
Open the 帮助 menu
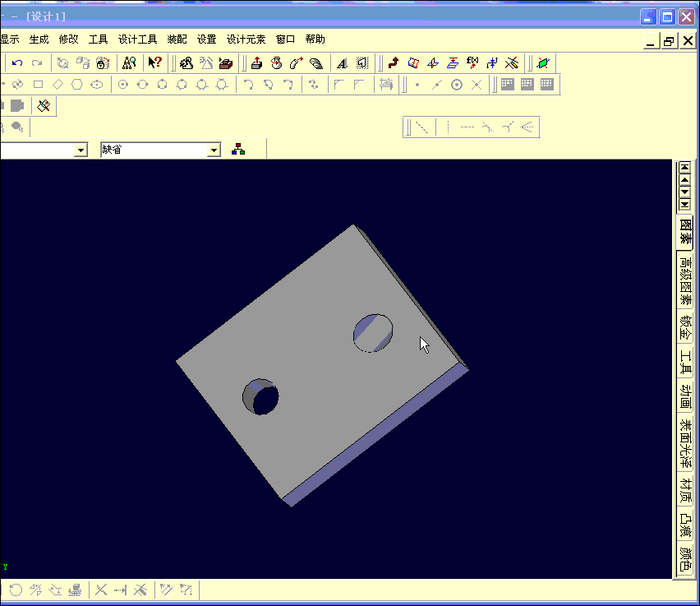(315, 39)
